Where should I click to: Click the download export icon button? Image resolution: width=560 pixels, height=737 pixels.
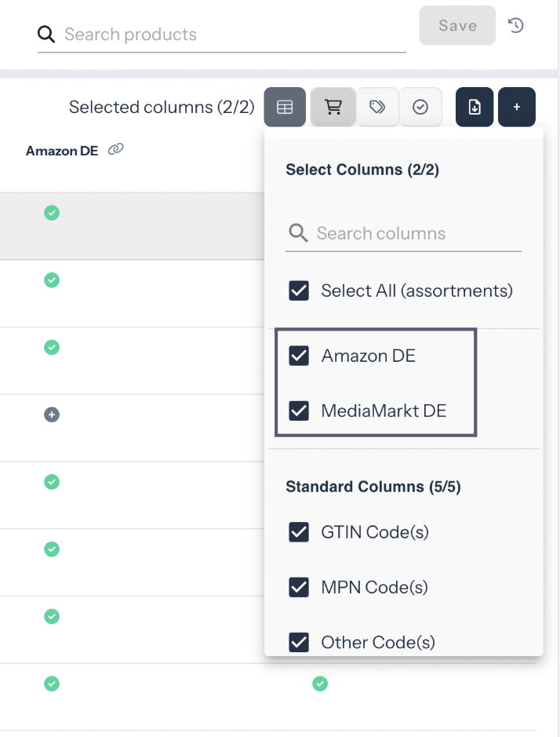click(x=475, y=107)
